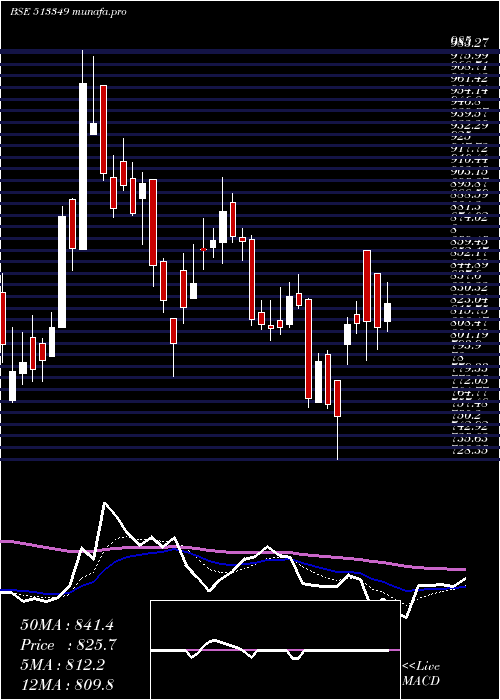Click the 961.42 price axis label
The image size is (500, 700).
click(x=468, y=79)
